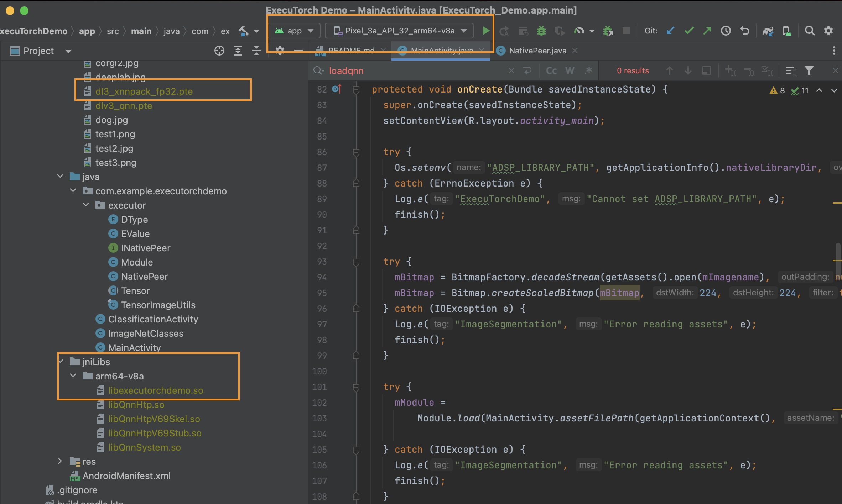Image resolution: width=842 pixels, height=504 pixels.
Task: Click the src breadcrumb in the navigation bar
Action: (113, 31)
